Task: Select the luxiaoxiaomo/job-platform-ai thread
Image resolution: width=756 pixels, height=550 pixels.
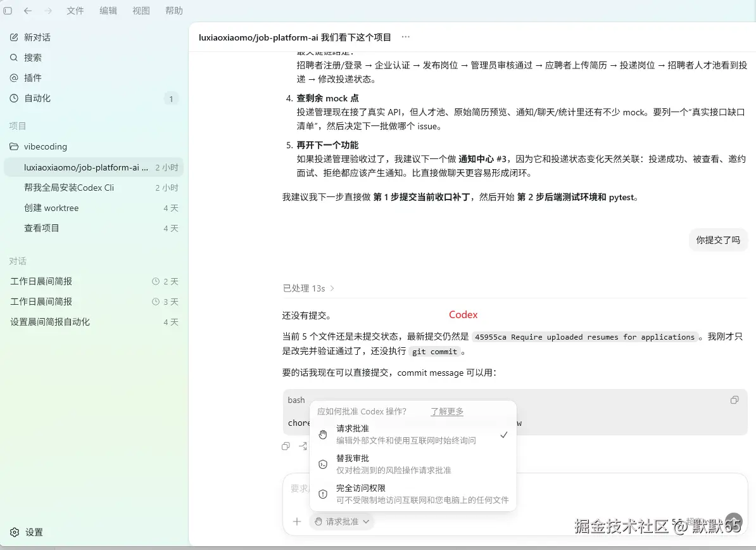Action: tap(94, 167)
